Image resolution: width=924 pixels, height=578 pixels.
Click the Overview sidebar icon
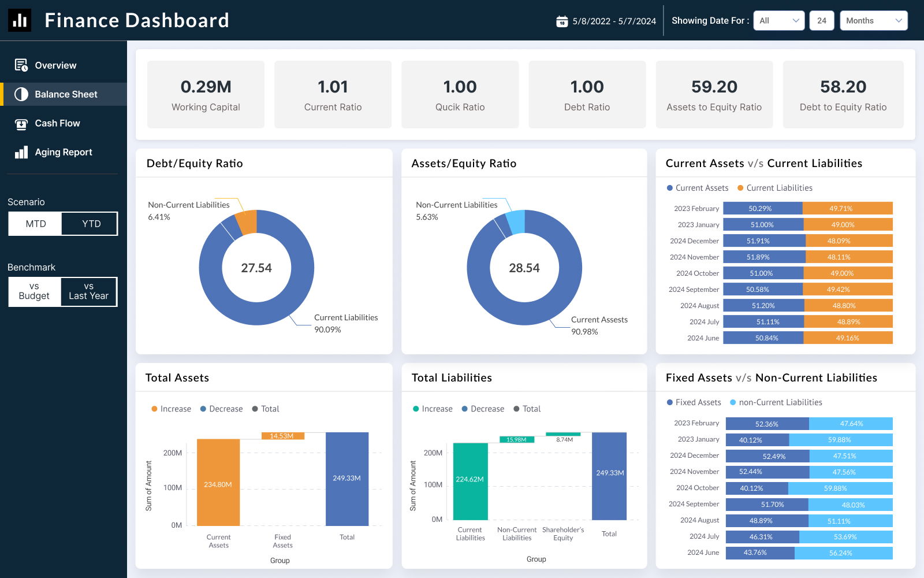click(21, 65)
